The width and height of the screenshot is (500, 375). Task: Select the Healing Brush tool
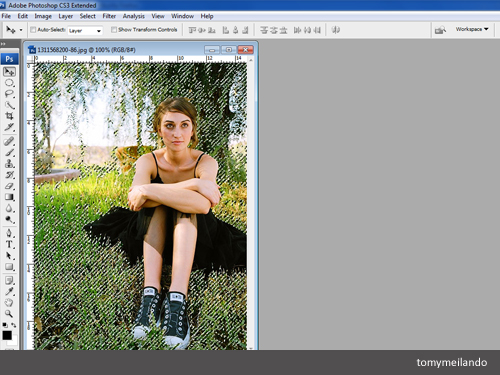coord(9,141)
